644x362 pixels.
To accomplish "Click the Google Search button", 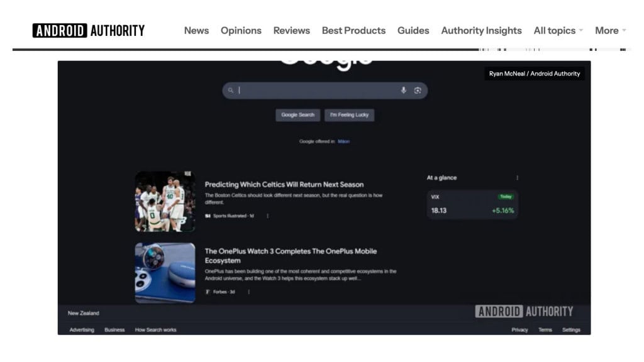I will [x=297, y=115].
